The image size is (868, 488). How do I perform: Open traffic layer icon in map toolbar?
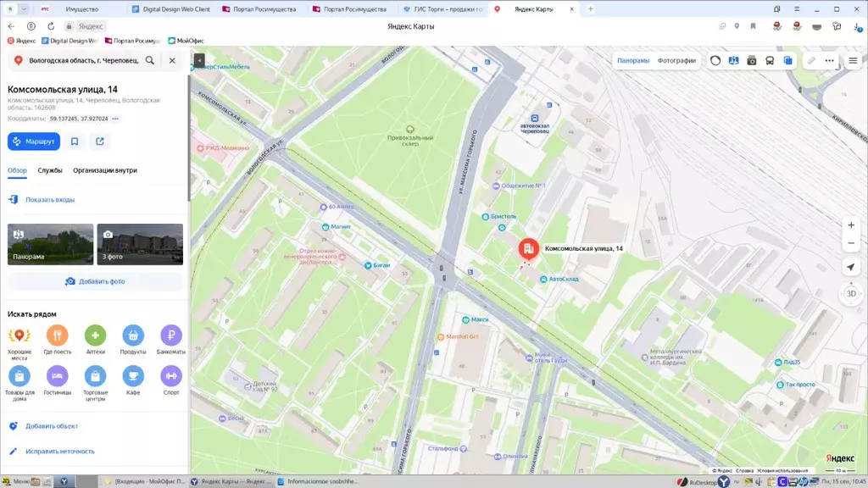tap(715, 60)
